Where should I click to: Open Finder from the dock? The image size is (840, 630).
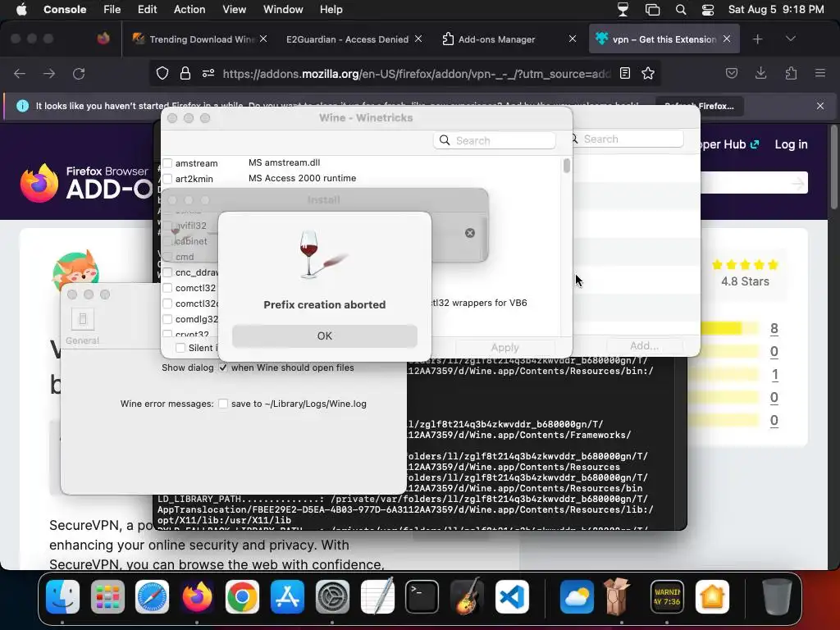point(62,597)
